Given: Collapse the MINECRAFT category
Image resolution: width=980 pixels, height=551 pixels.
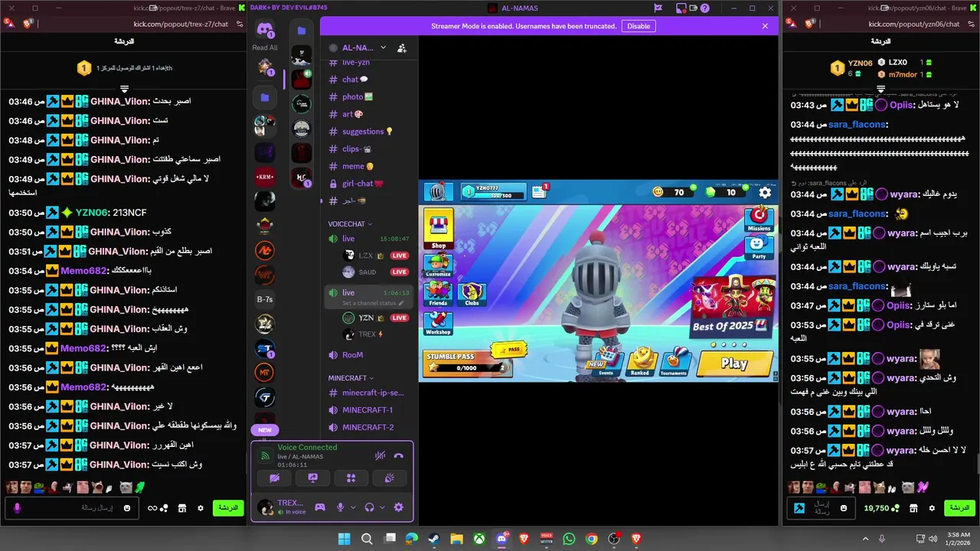Looking at the screenshot, I should pyautogui.click(x=351, y=378).
